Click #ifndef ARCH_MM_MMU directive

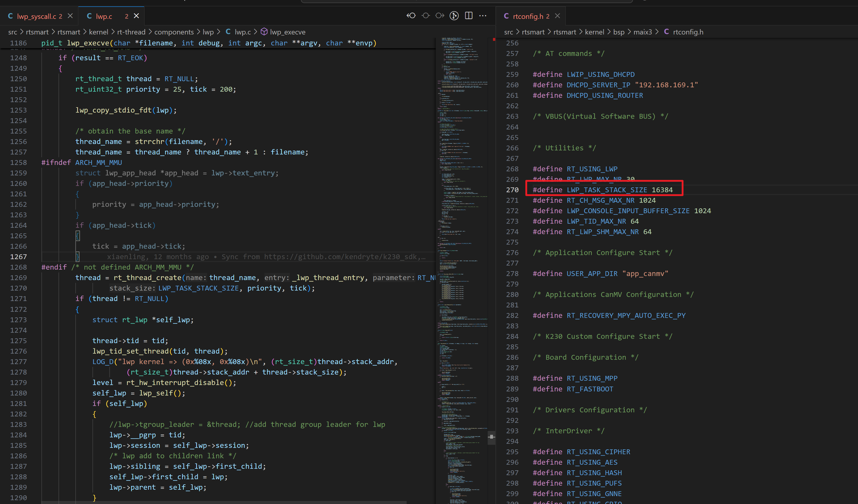(82, 163)
